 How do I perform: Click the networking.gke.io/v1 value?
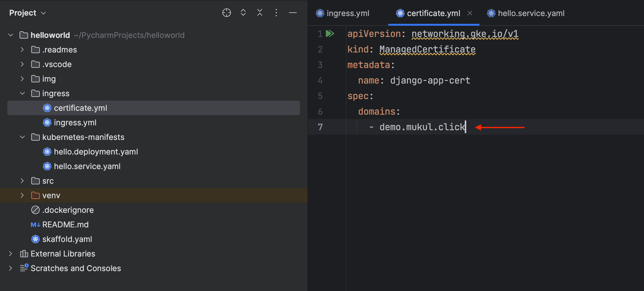coord(465,34)
